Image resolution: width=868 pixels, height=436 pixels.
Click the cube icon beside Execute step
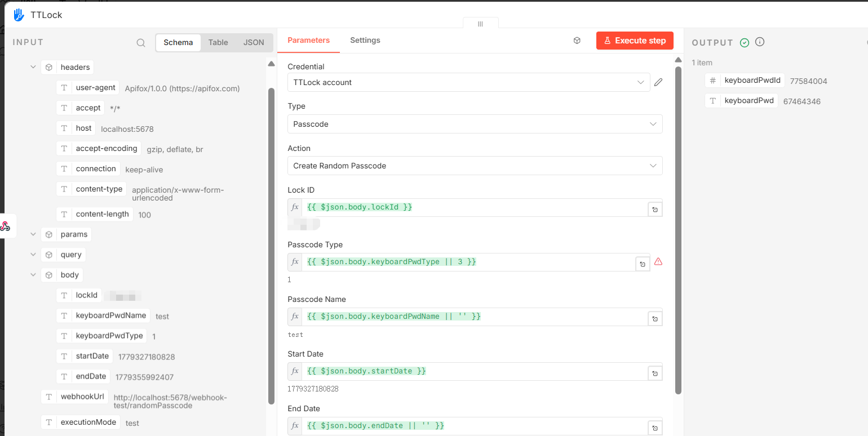click(577, 41)
